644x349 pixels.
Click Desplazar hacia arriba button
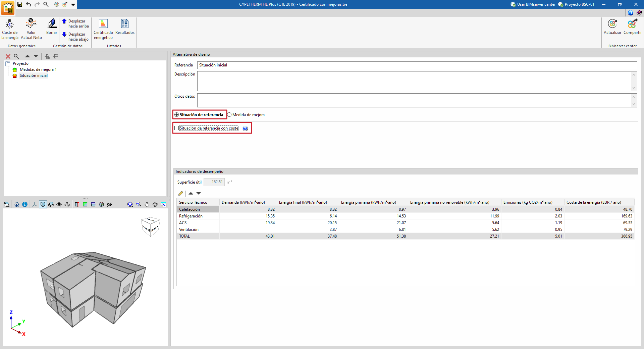(x=75, y=23)
